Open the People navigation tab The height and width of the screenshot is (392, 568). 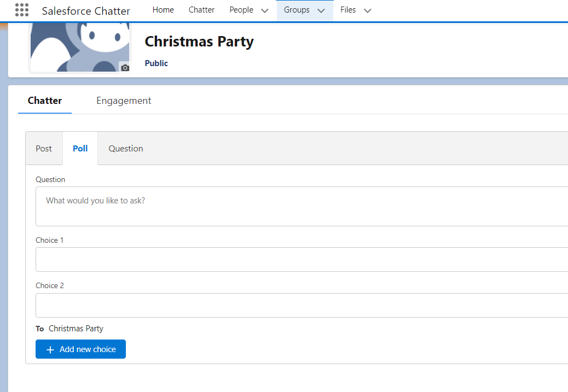click(241, 10)
